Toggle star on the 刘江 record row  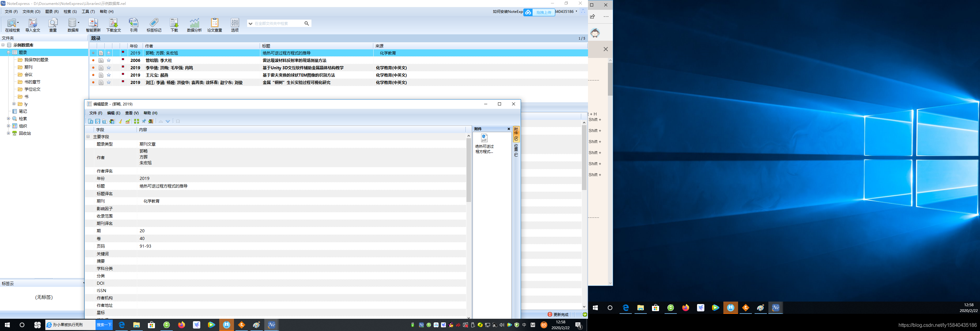click(109, 83)
